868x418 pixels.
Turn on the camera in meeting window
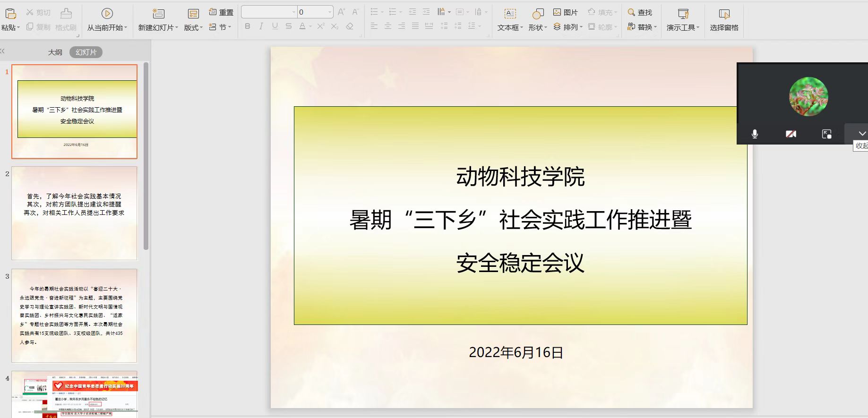click(791, 134)
